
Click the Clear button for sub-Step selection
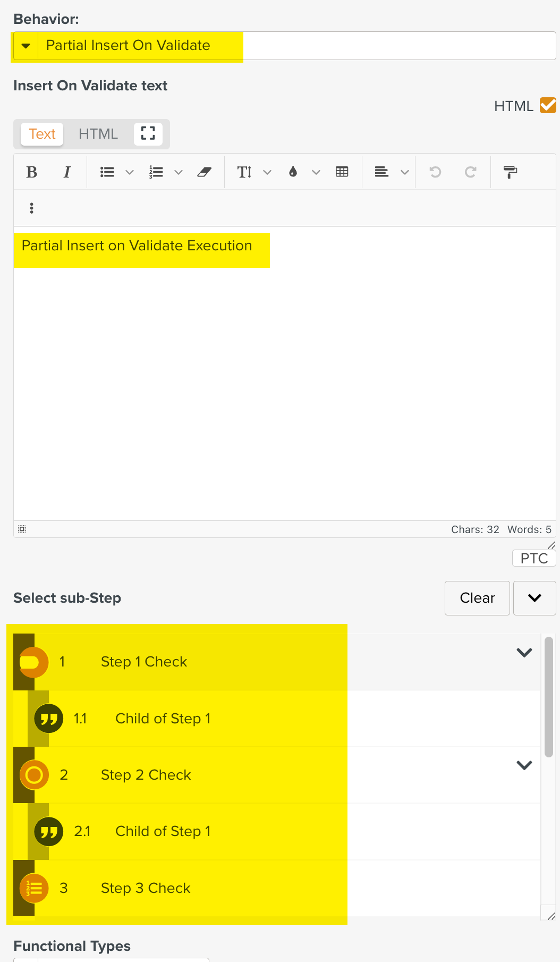477,598
